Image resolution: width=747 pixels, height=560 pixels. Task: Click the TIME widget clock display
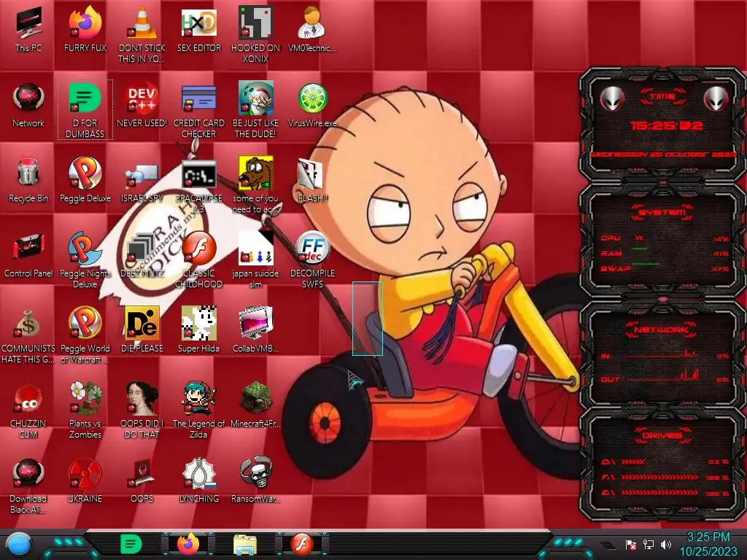[x=666, y=125]
